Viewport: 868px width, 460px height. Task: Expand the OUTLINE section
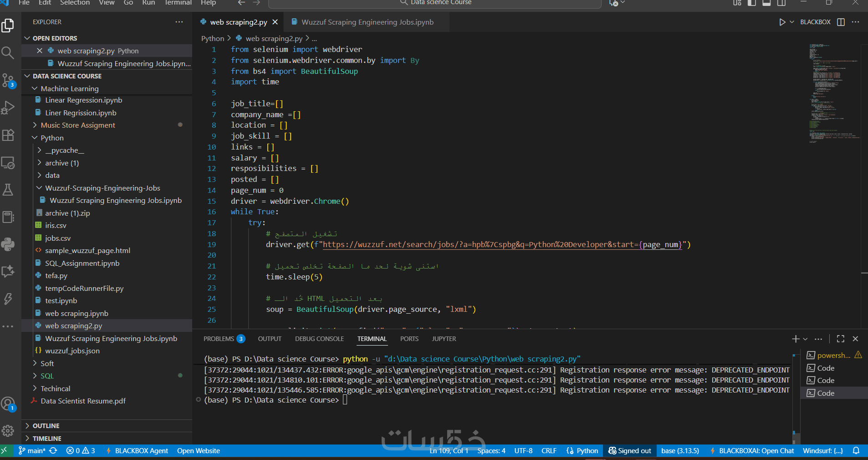[x=46, y=425]
